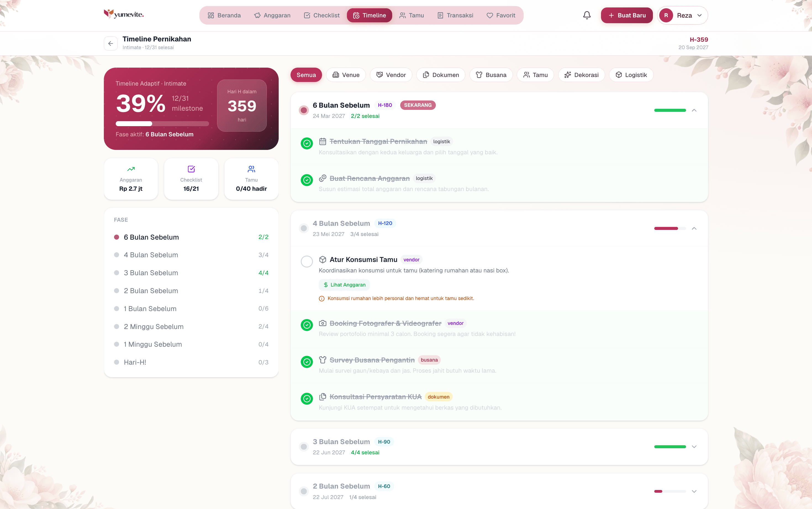
Task: Click 6 Bulan Sebelum section progress bar
Action: [x=670, y=110]
